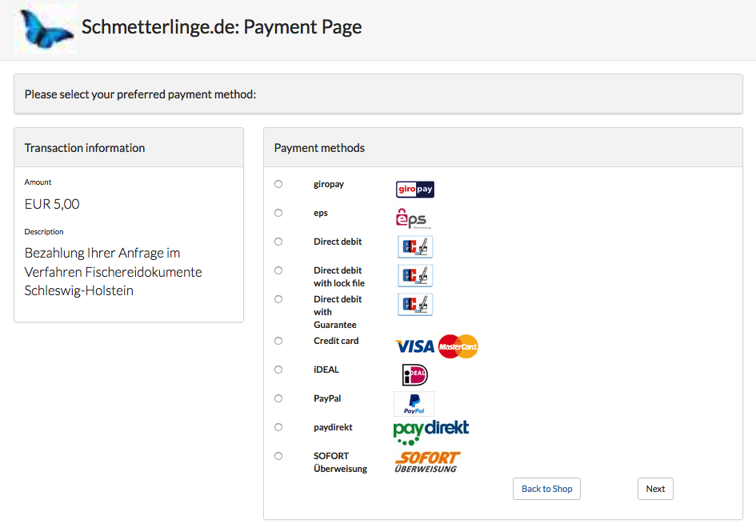Click the Transaction information panel header
The height and width of the screenshot is (532, 756).
click(x=84, y=147)
